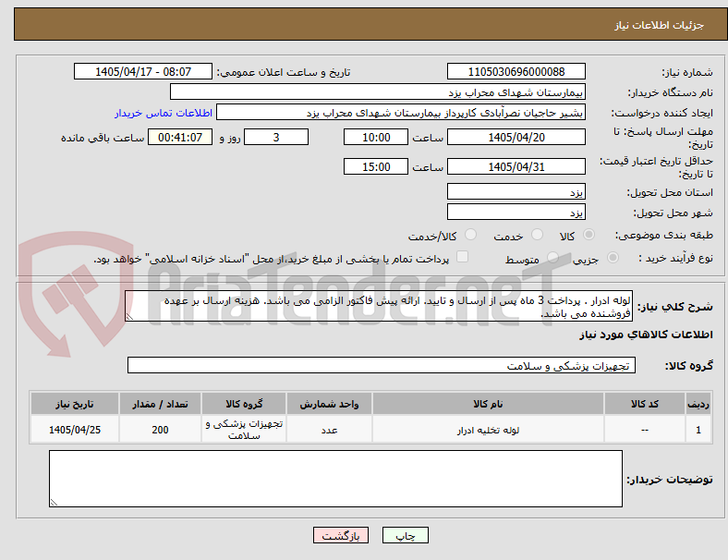Click the لوله تخلیه ادرار item cell
Screen dimensions: 728x560
[488, 430]
